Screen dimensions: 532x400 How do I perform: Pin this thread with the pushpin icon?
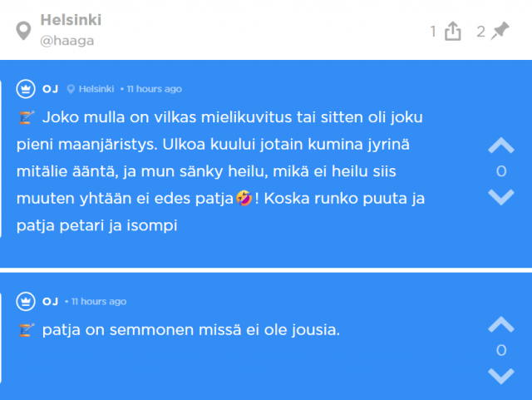[500, 32]
